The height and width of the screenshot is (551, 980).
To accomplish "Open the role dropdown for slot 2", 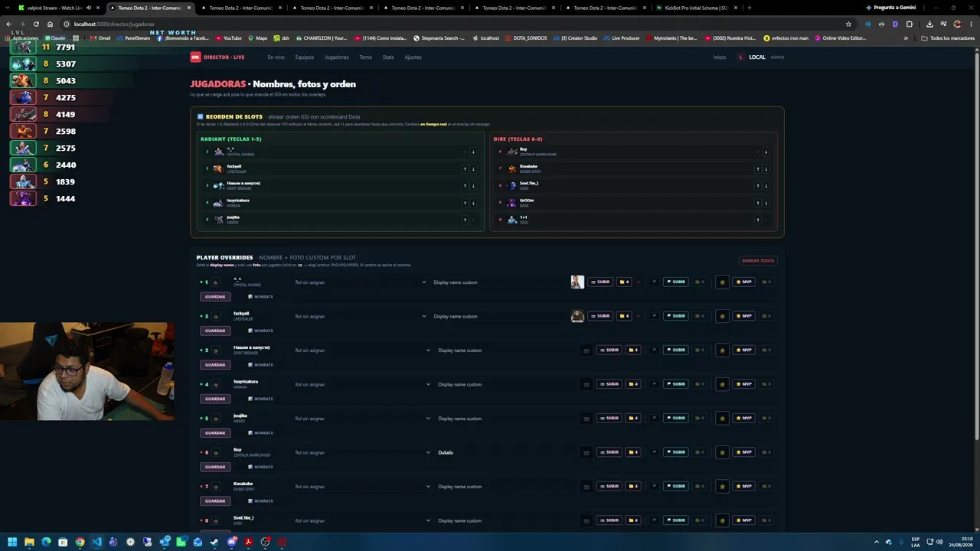I will 360,316.
